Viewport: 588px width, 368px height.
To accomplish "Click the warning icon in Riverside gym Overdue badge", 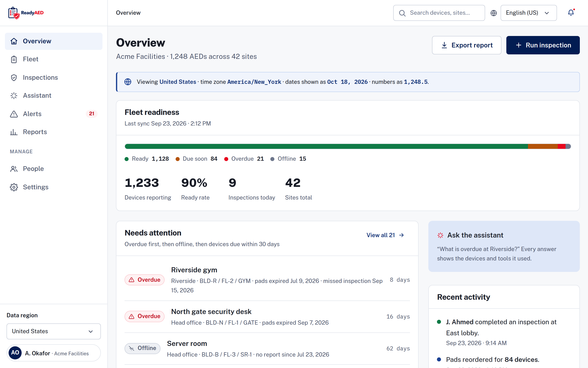I will pos(131,280).
